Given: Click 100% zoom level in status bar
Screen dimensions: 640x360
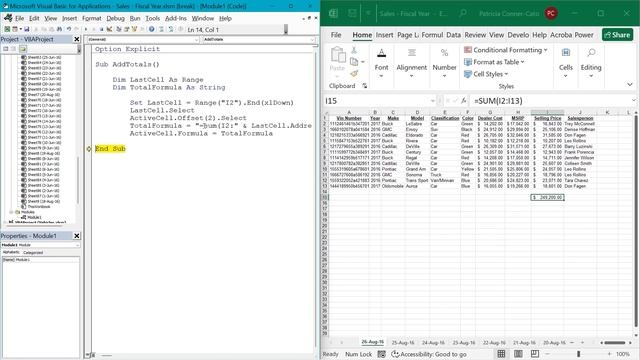Looking at the screenshot, I should click(623, 354).
